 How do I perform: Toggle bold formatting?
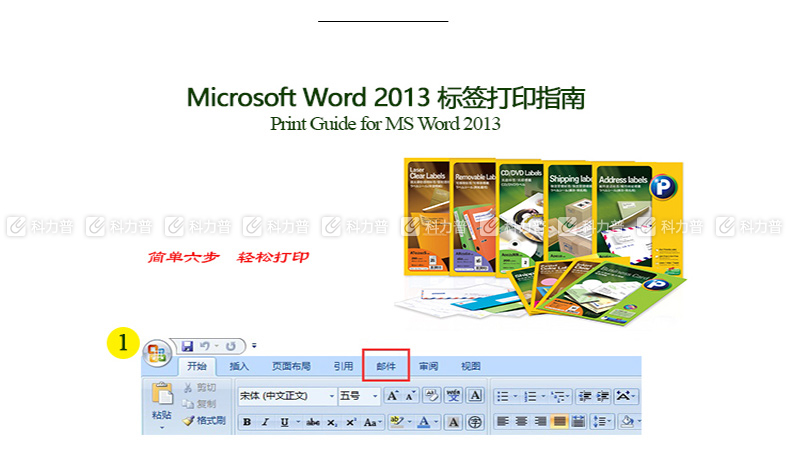[x=247, y=422]
